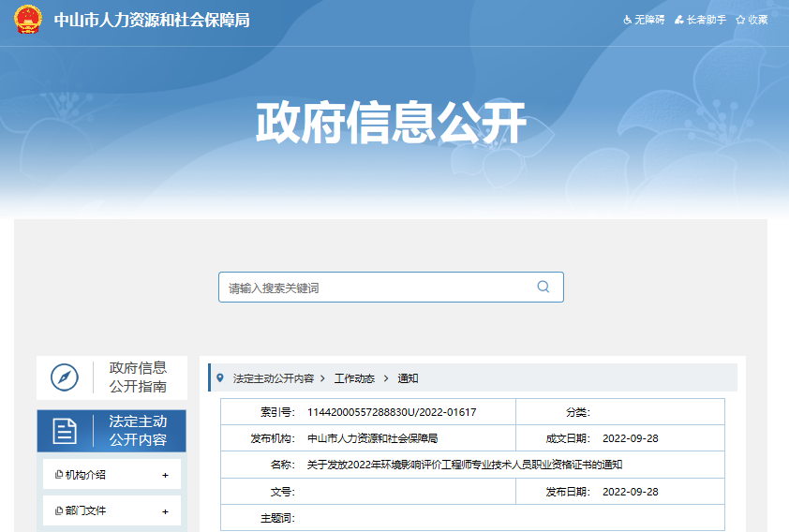Expand 部门文件 with the plus sign

pos(166,511)
